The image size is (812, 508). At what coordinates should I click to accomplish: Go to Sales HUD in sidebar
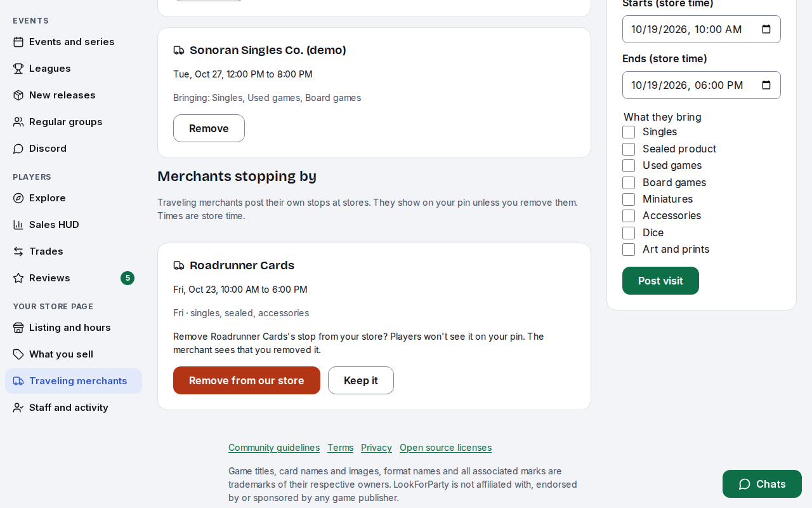coord(74,225)
